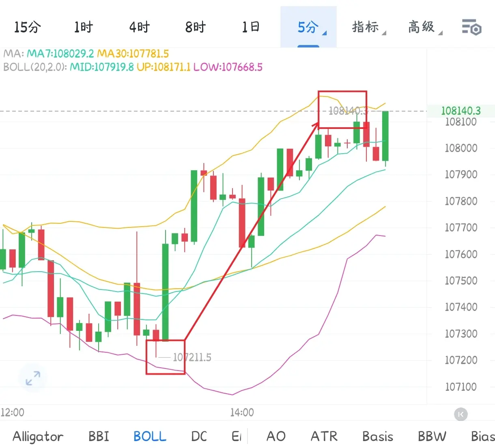Open the 5分 timeframe dropdown
This screenshot has width=495, height=448.
pos(309,27)
